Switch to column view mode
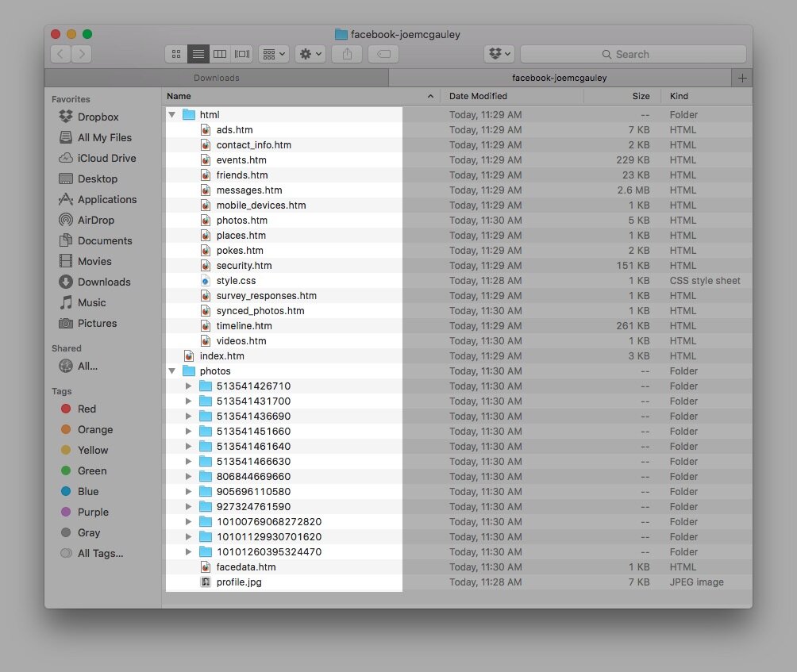 point(220,54)
